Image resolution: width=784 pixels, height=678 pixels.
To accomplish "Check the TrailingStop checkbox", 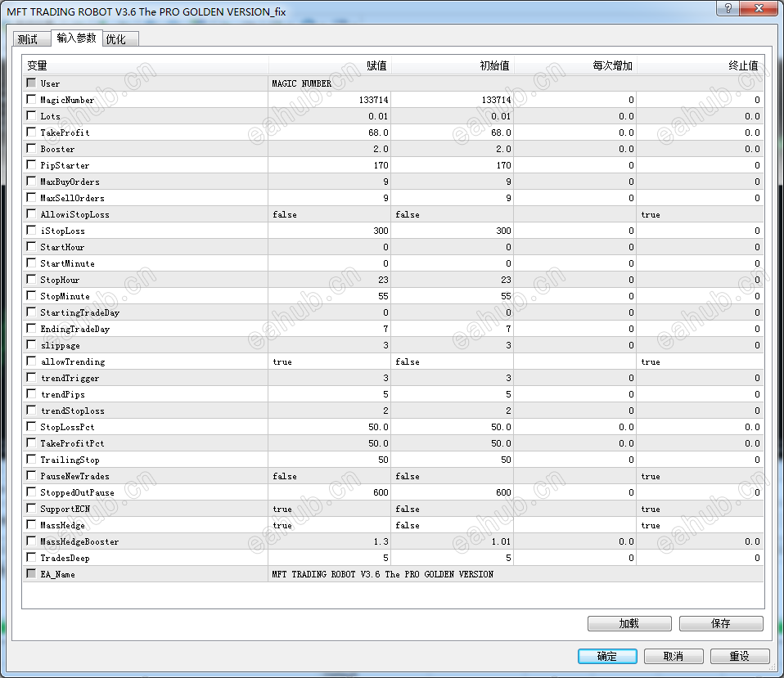I will point(31,459).
